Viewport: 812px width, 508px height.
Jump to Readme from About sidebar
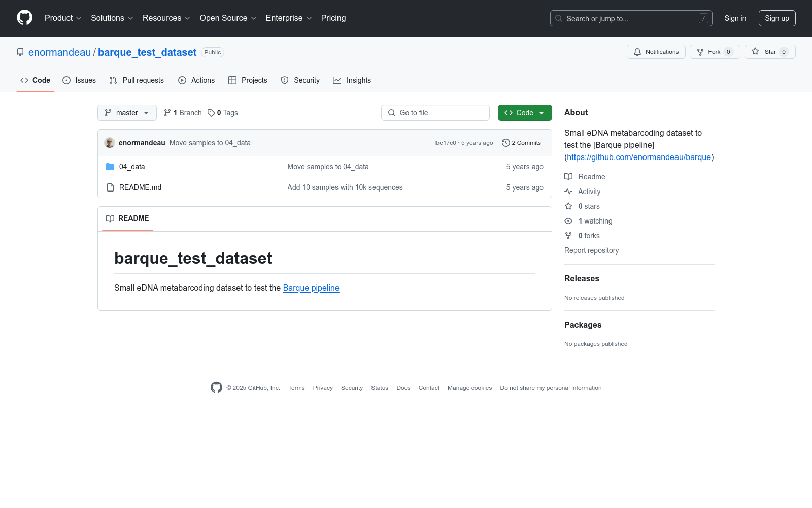[x=585, y=177]
